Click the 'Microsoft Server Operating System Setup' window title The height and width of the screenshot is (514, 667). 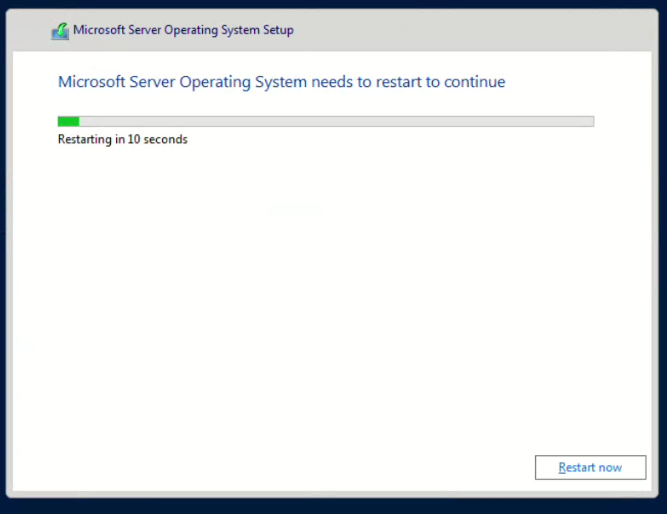(183, 30)
